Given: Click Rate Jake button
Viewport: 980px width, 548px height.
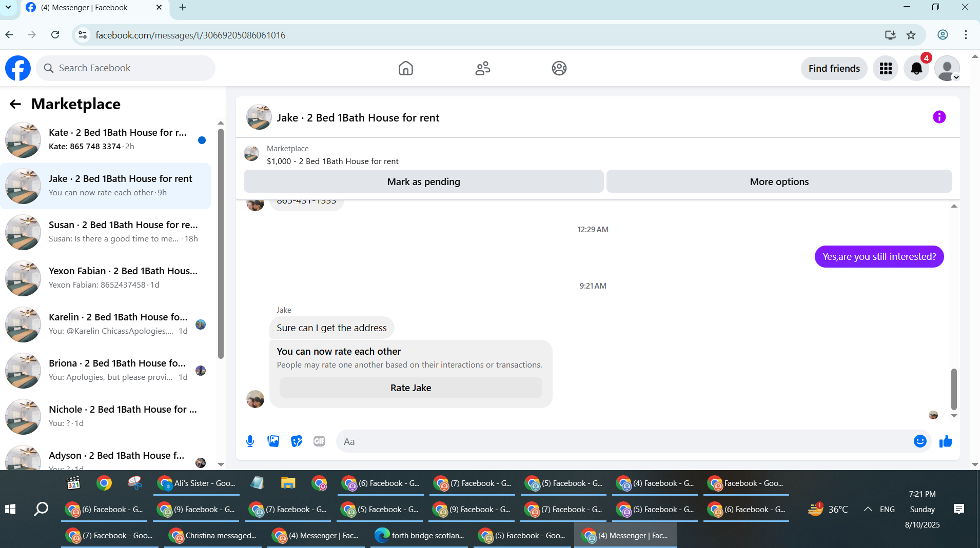Looking at the screenshot, I should coord(410,388).
